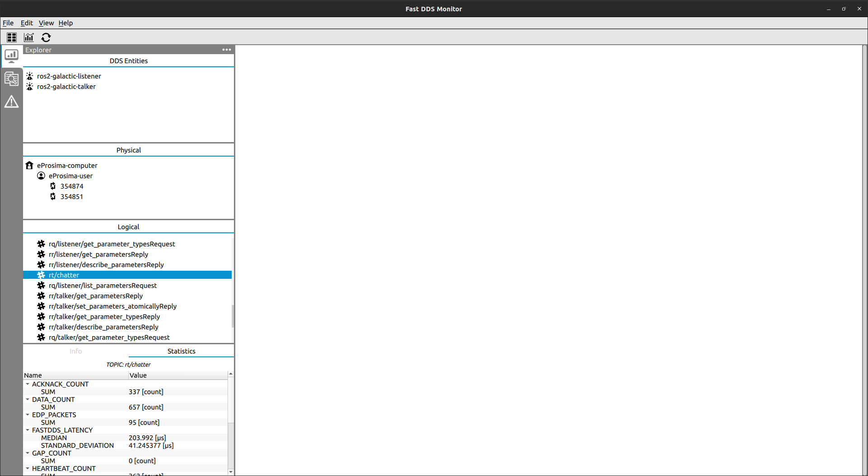The height and width of the screenshot is (476, 868).
Task: Click the 95 [count] EDP_PACKETS value
Action: coord(144,422)
